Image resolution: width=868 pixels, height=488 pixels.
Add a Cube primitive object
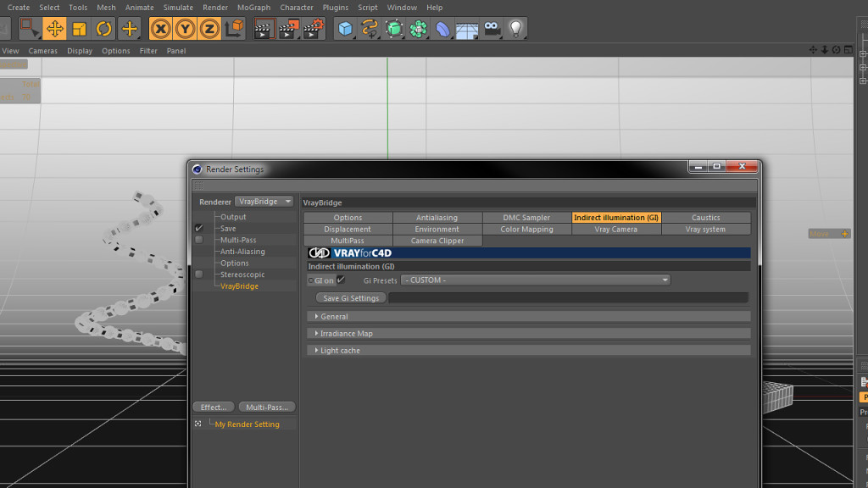(346, 28)
